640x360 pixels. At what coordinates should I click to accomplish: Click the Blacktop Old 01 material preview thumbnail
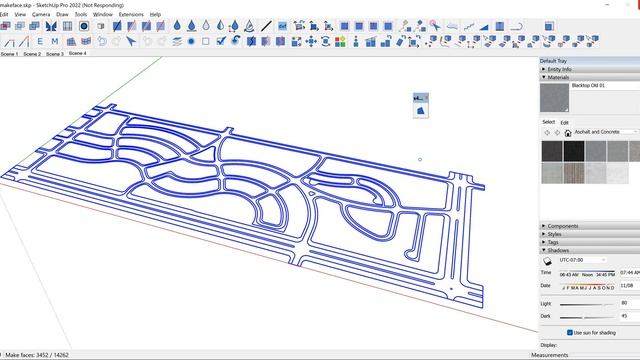tap(554, 98)
